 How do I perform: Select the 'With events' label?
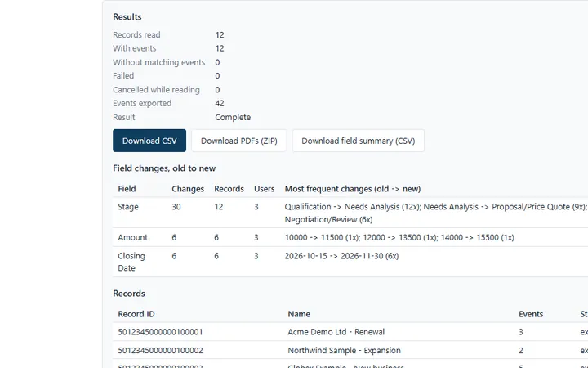[134, 48]
